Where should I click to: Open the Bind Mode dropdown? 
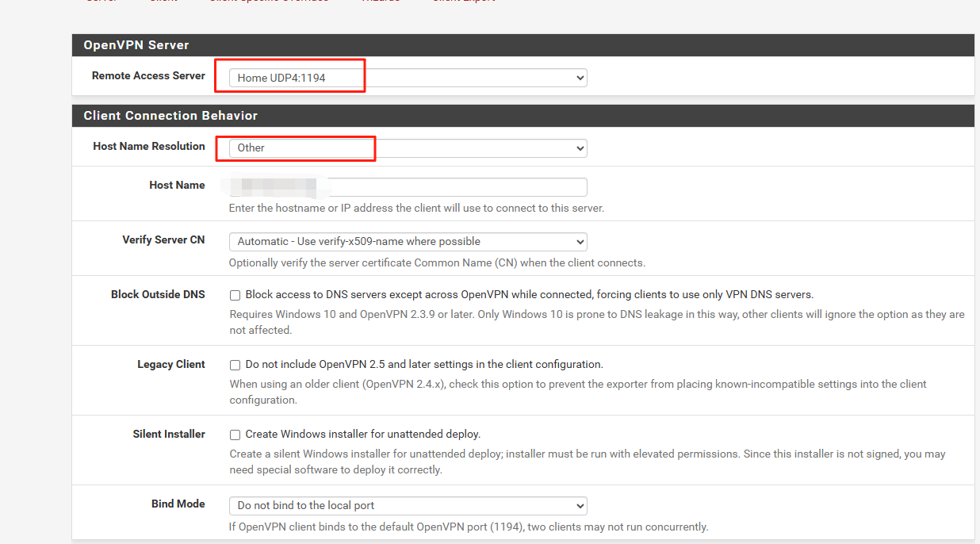click(408, 505)
